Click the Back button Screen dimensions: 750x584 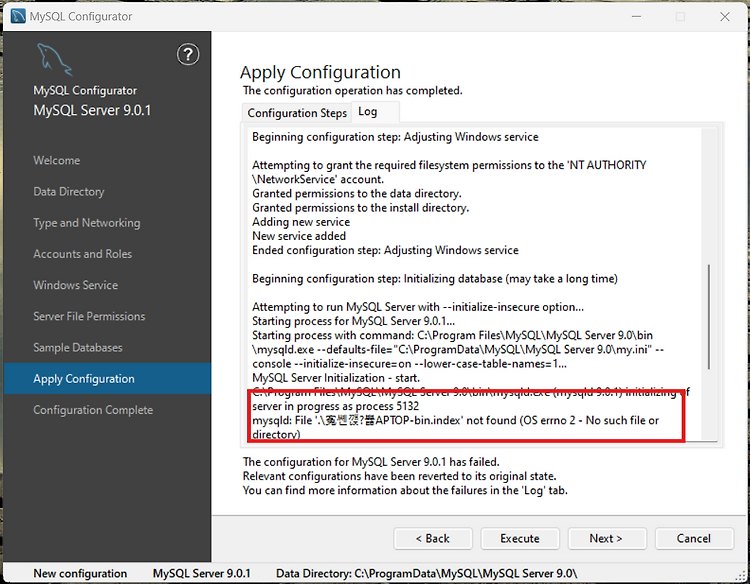click(x=433, y=539)
